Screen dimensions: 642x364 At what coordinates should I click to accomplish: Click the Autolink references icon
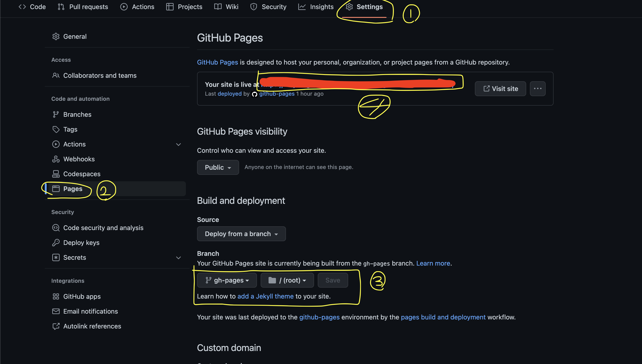pyautogui.click(x=56, y=326)
